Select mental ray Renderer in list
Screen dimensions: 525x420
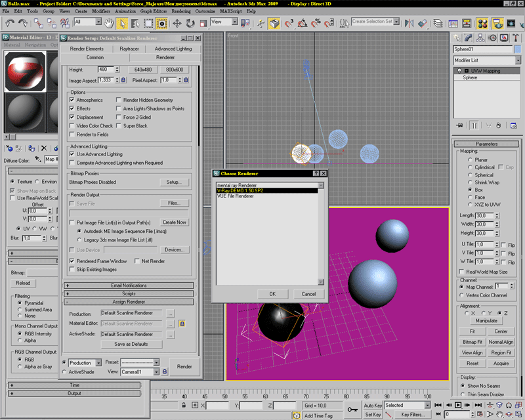pos(267,185)
